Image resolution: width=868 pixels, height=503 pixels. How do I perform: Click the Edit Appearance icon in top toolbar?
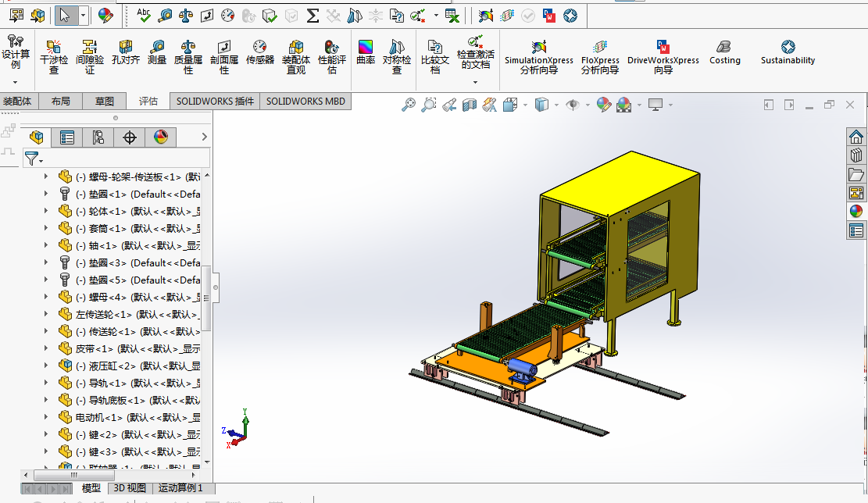[x=105, y=16]
